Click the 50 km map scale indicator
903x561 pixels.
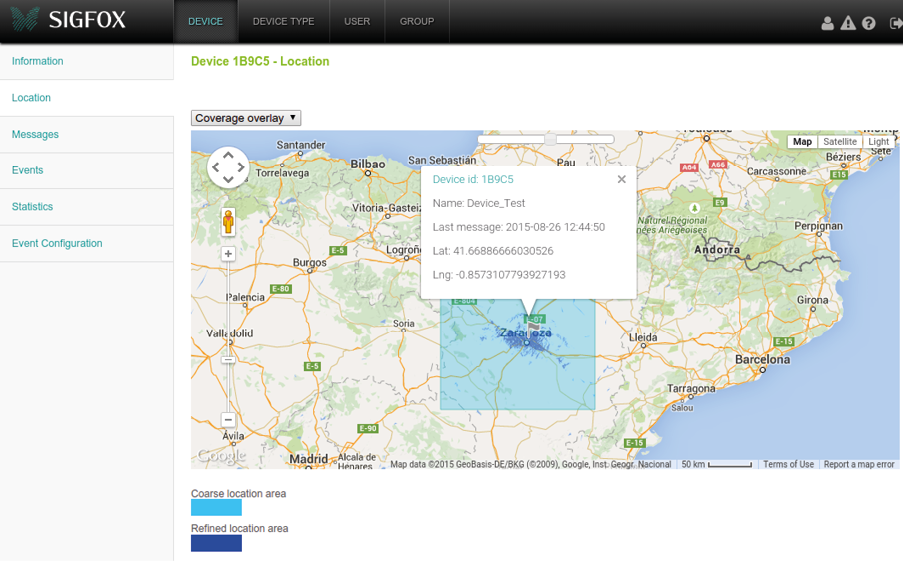pyautogui.click(x=716, y=464)
